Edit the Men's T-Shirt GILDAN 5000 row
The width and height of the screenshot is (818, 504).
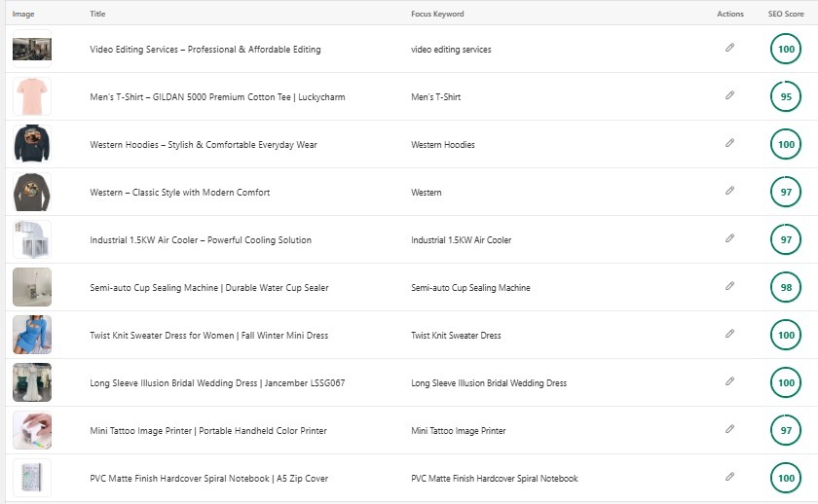729,95
